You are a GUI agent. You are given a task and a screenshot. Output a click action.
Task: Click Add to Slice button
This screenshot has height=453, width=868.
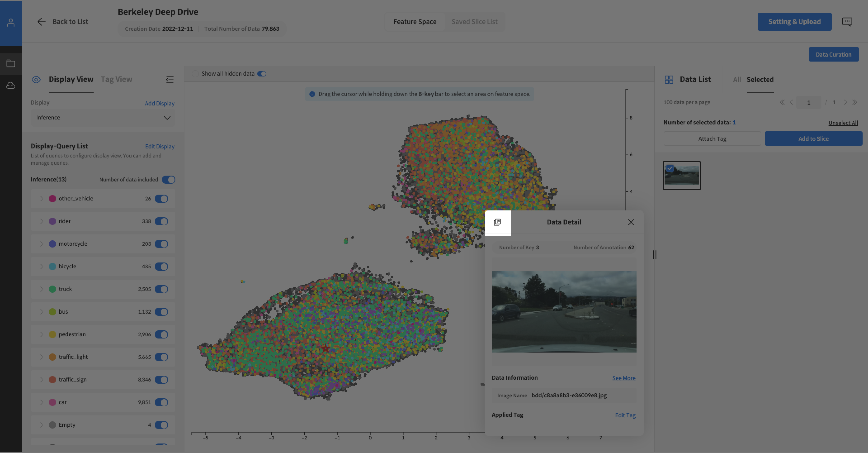814,139
